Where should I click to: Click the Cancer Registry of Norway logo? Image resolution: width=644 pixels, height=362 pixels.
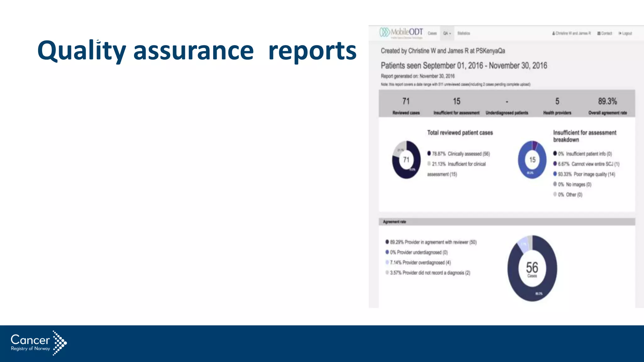pos(39,343)
